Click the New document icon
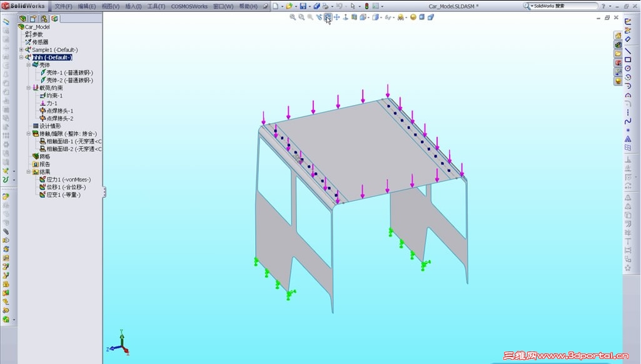The height and width of the screenshot is (364, 641). tap(276, 6)
